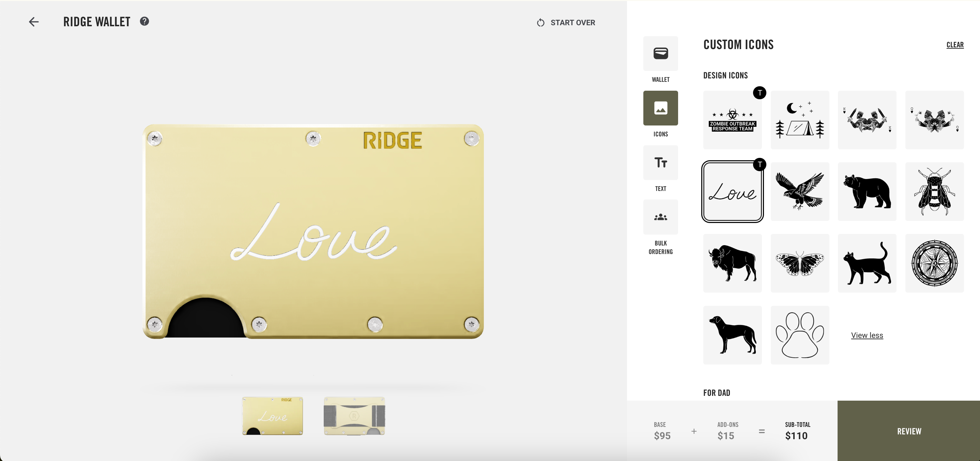Clear the custom icon selection
This screenshot has height=461, width=980.
click(x=955, y=45)
